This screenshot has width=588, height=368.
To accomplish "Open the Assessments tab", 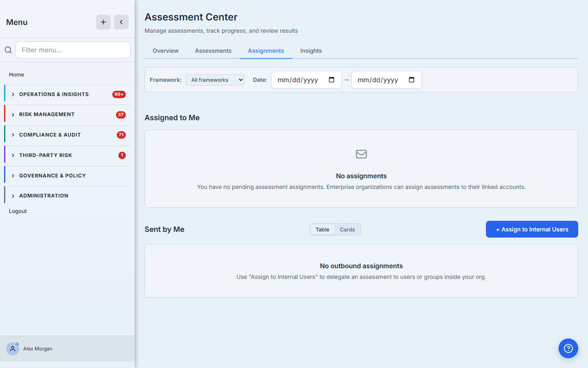I will [x=213, y=51].
